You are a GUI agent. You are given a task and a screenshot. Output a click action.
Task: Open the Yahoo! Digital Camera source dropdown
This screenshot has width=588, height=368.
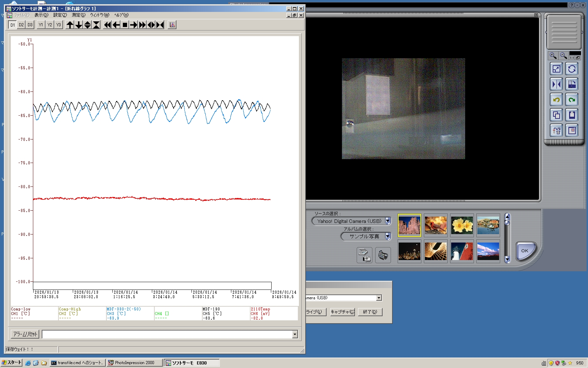388,221
